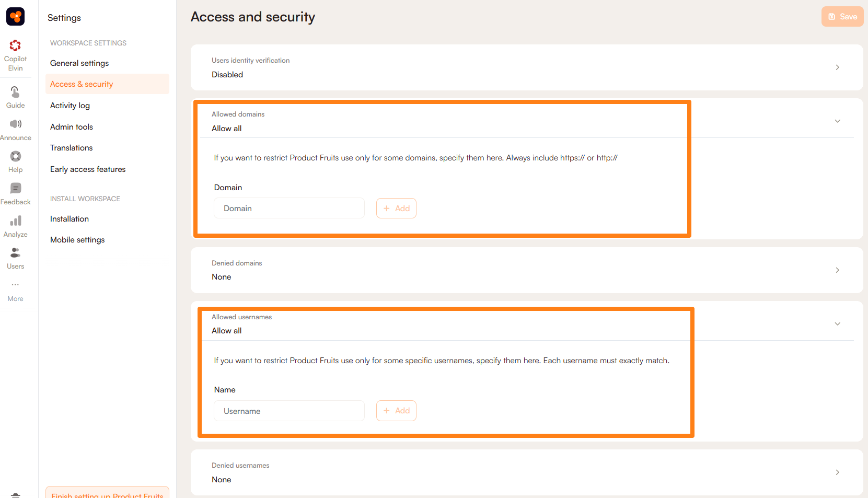868x498 pixels.
Task: Open the Copilot Elvin sidebar icon
Action: tap(15, 46)
